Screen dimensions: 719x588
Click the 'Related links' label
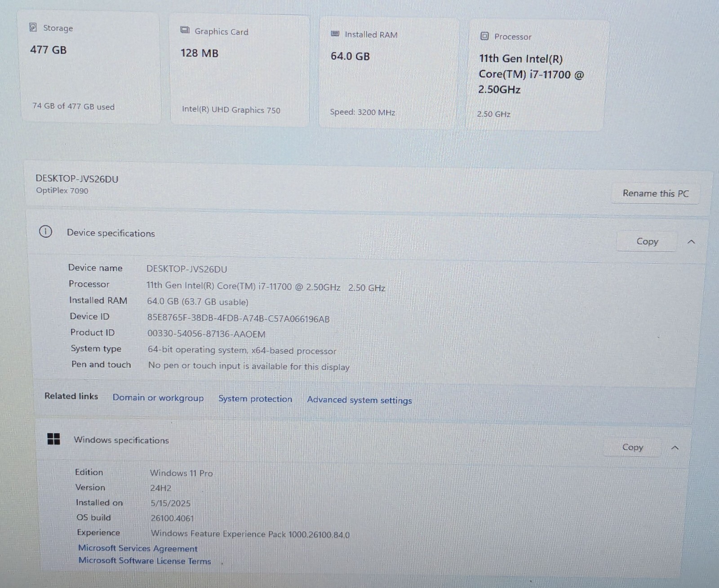pyautogui.click(x=71, y=396)
